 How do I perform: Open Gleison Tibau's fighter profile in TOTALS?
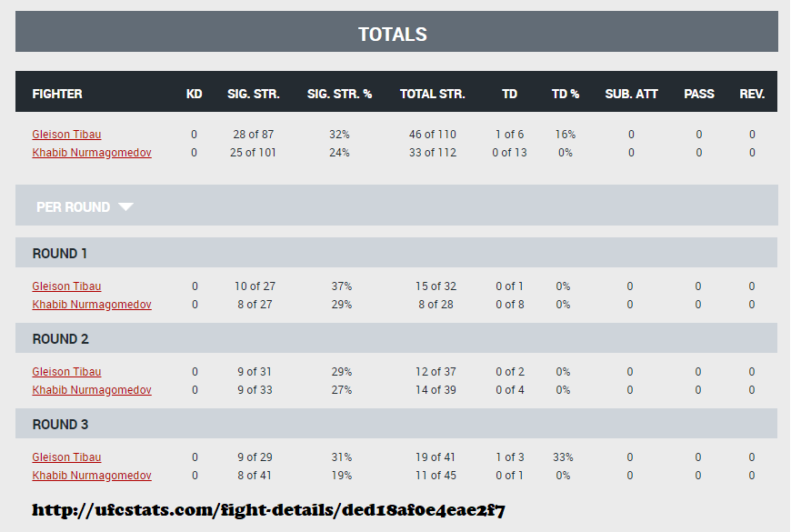(x=66, y=134)
